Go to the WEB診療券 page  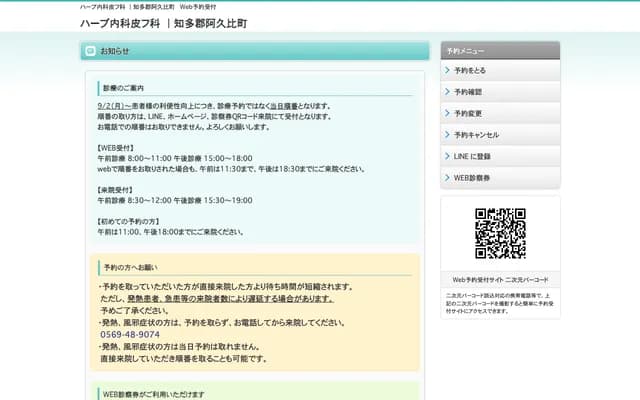472,177
